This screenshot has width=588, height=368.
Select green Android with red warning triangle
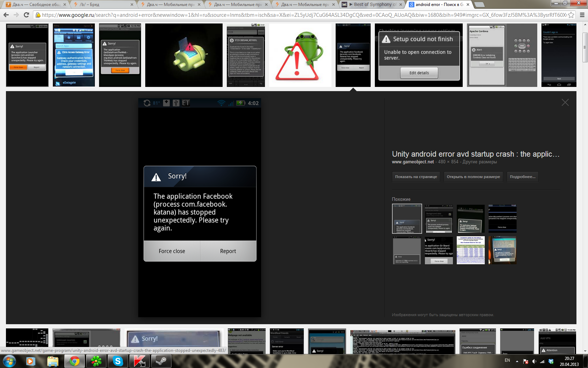tap(300, 55)
